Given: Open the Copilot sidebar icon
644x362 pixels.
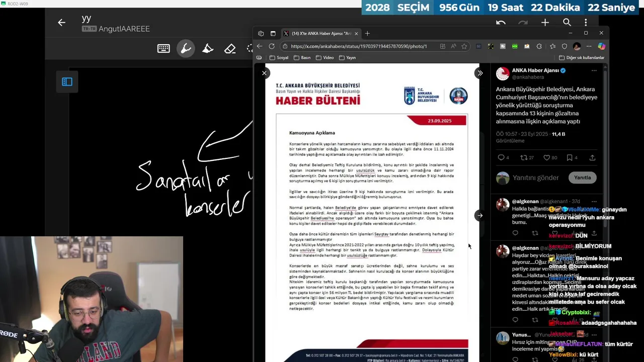Looking at the screenshot, I should click(601, 46).
